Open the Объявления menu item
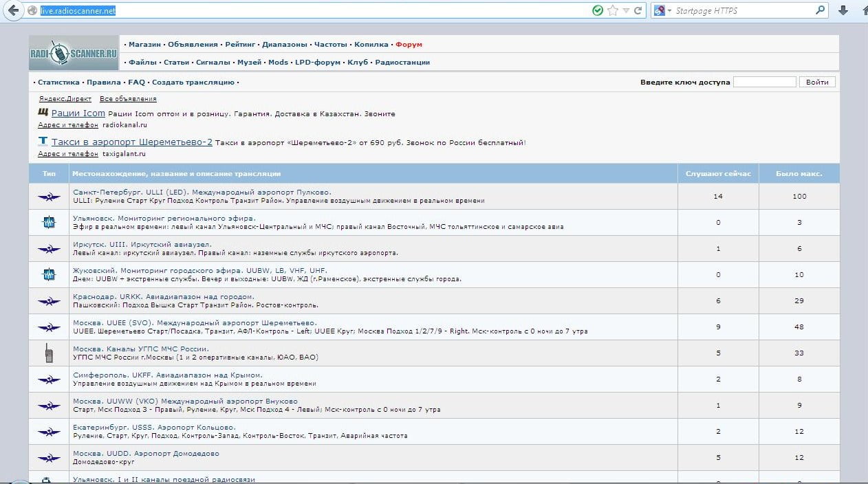The height and width of the screenshot is (484, 868). (x=193, y=44)
